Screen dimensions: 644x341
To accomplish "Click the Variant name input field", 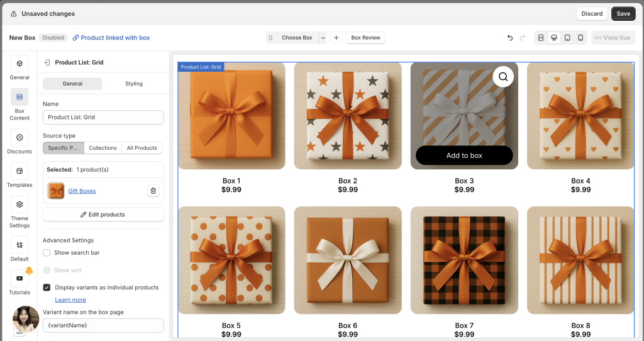I will click(103, 325).
